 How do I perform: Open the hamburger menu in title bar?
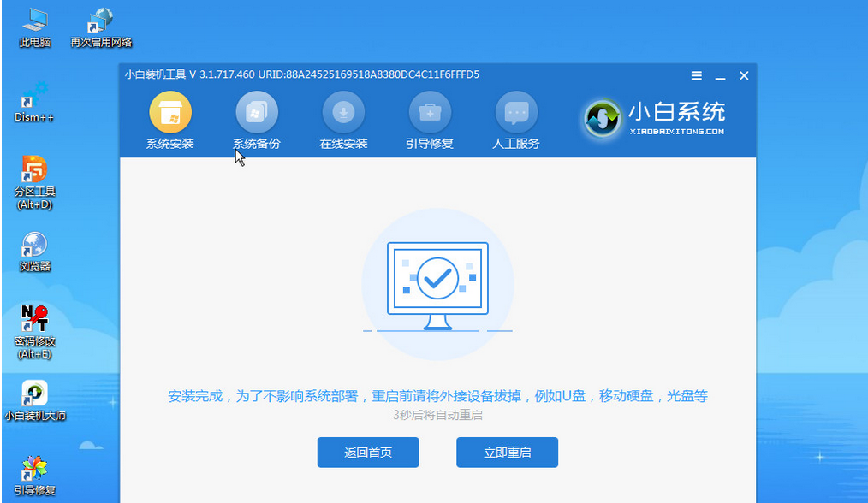click(x=697, y=75)
